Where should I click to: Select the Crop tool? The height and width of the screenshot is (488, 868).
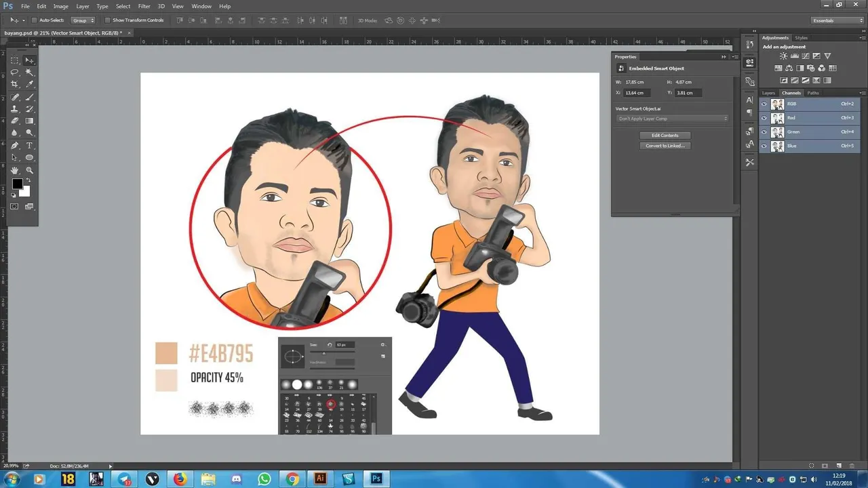[15, 84]
